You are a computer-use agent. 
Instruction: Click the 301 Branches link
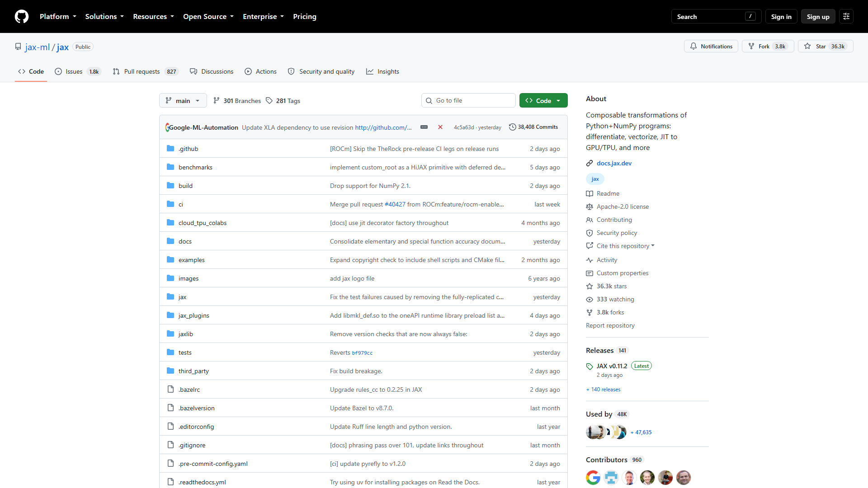(237, 100)
